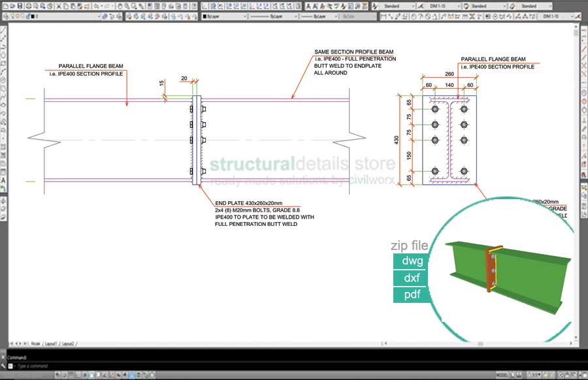
Task: Open the DIM 1-10 dimension style dropdown
Action: [x=458, y=5]
